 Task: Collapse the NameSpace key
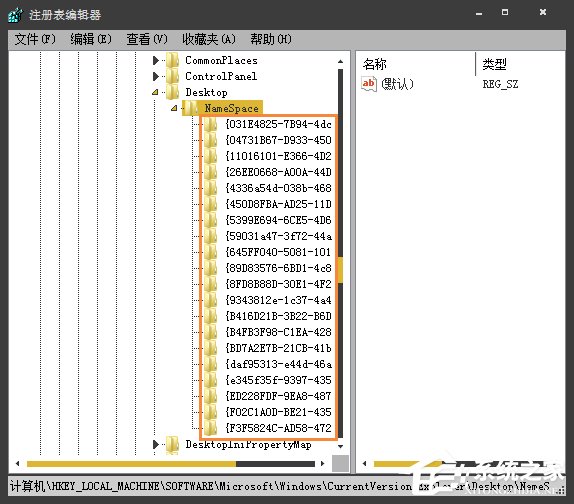pos(174,108)
